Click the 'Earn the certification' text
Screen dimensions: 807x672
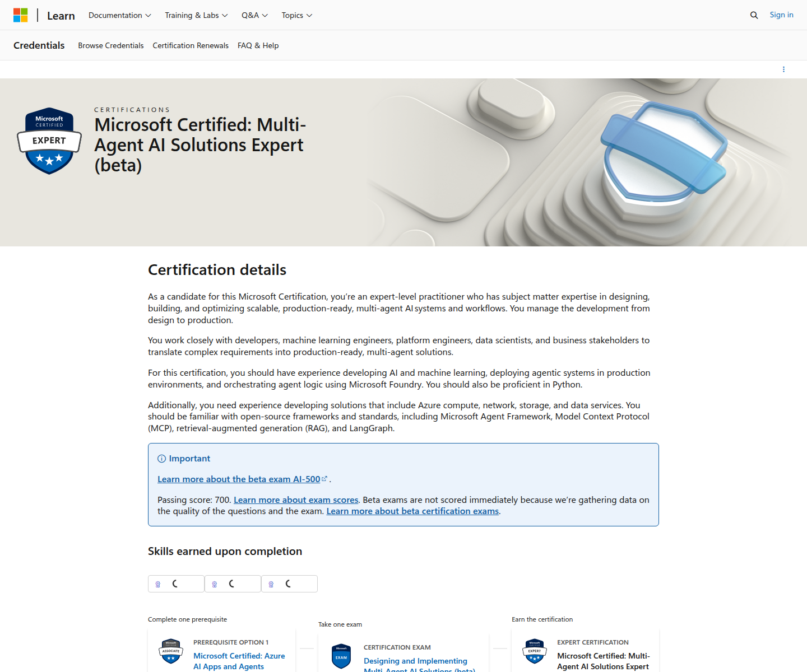pos(542,619)
